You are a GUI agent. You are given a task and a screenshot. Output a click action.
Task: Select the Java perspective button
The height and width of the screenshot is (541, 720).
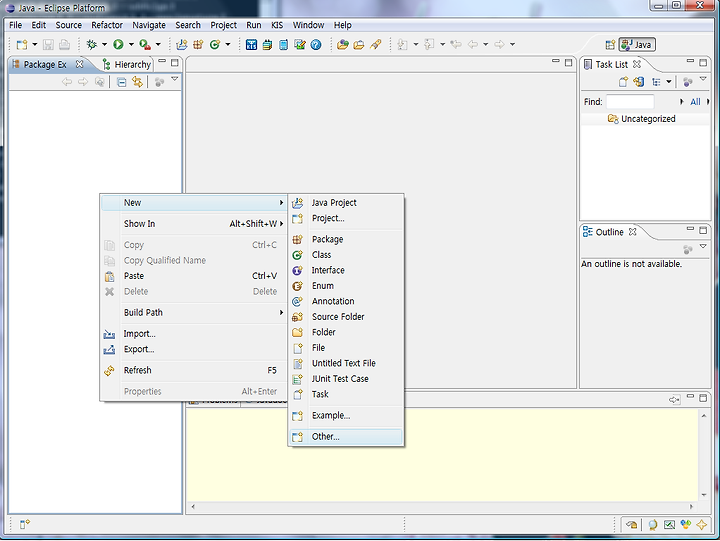pyautogui.click(x=637, y=45)
